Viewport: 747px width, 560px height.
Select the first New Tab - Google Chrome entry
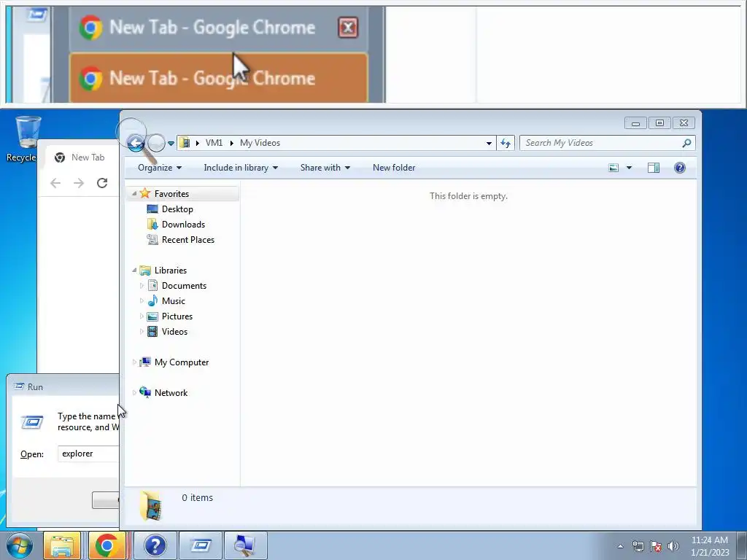coord(212,28)
